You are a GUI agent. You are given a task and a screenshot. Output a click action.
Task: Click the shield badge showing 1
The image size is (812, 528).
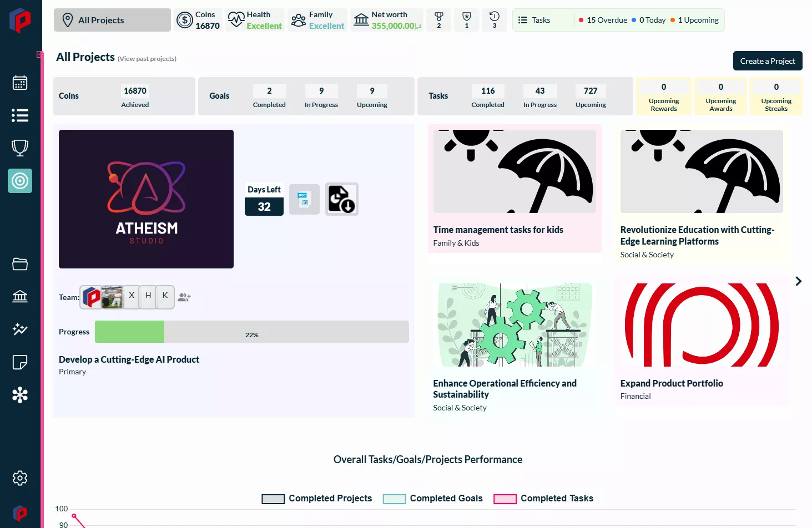tap(466, 20)
